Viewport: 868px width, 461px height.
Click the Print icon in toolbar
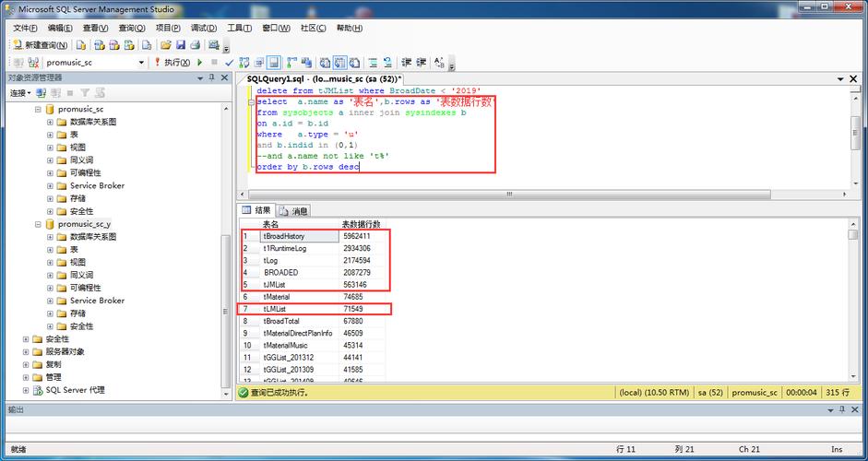[195, 45]
